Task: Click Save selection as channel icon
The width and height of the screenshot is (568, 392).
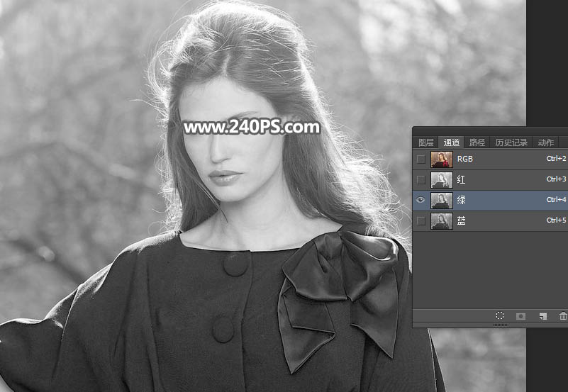Action: [521, 316]
